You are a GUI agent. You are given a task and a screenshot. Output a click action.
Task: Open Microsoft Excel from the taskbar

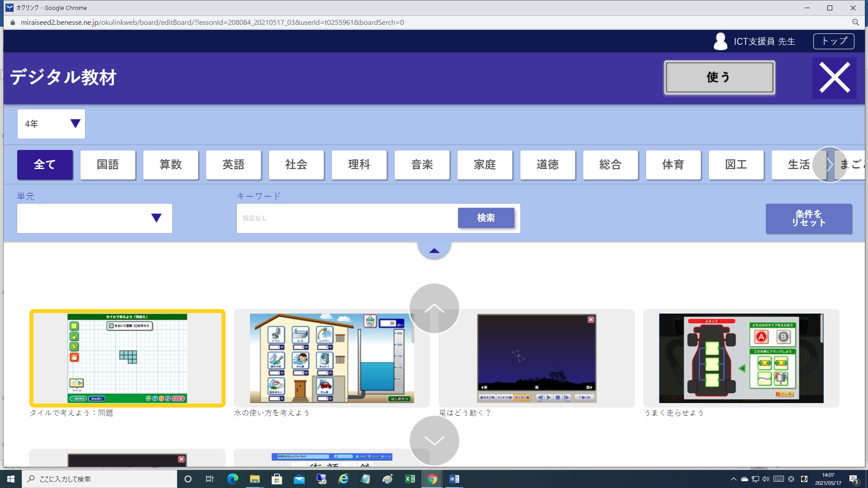coord(410,479)
